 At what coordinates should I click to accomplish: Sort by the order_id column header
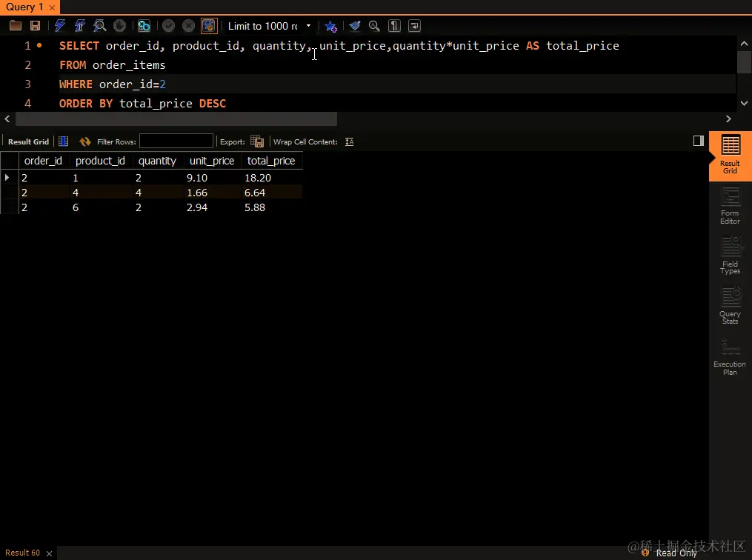click(x=44, y=161)
